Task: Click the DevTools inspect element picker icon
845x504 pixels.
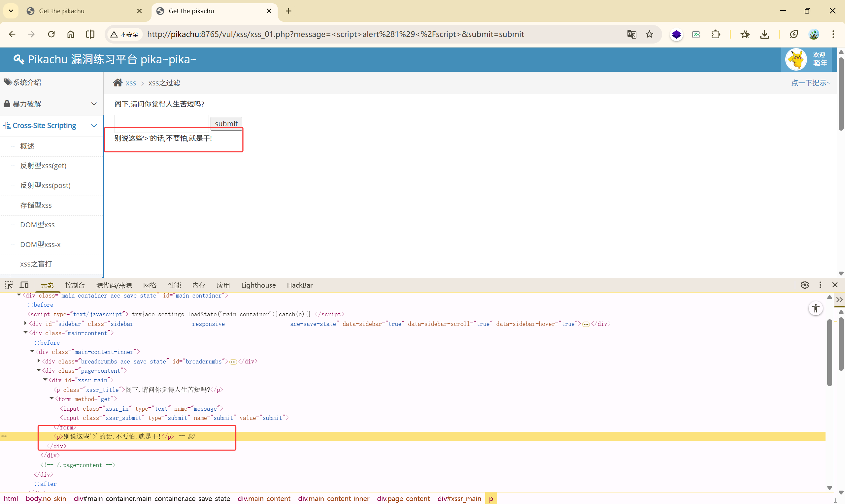Action: tap(9, 285)
